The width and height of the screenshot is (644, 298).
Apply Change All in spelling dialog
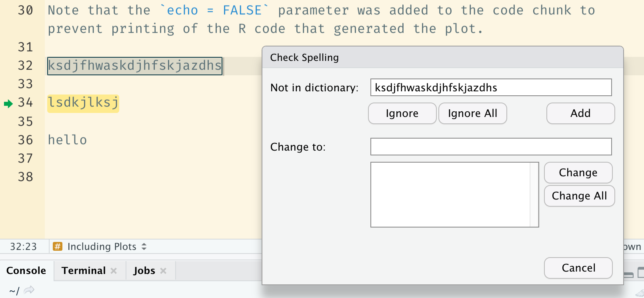(x=579, y=196)
